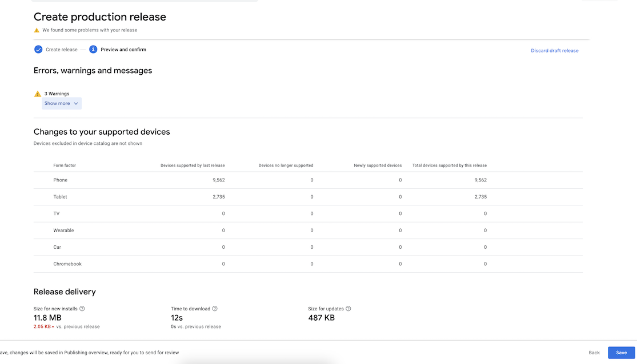Screen dimensions: 637x364
Task: Select the Preview and confirm step label
Action: (123, 50)
